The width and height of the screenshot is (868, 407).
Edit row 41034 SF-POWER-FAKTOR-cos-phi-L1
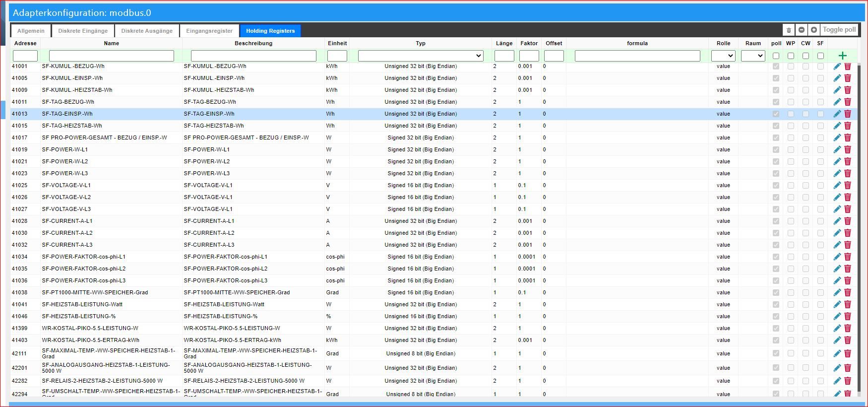click(837, 257)
